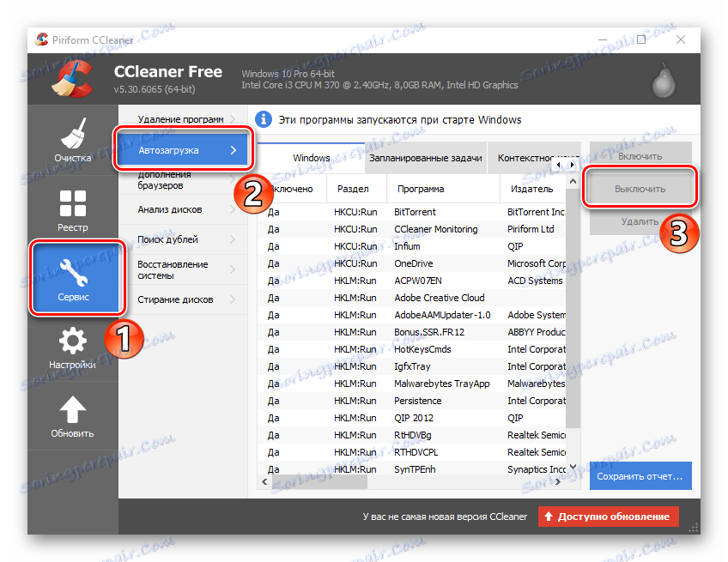Viewport: 728px width, 562px height.
Task: Select the OneDrive startup entry
Action: [x=412, y=263]
